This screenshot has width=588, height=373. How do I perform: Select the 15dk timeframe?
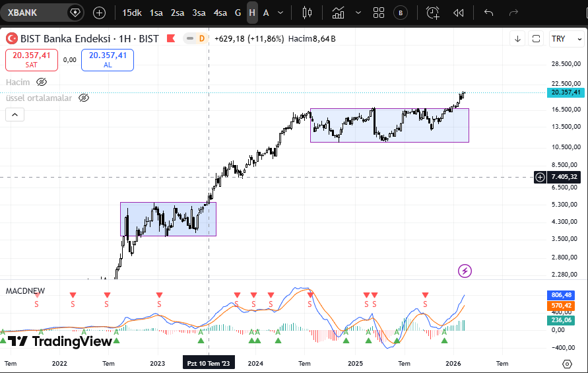coord(131,13)
